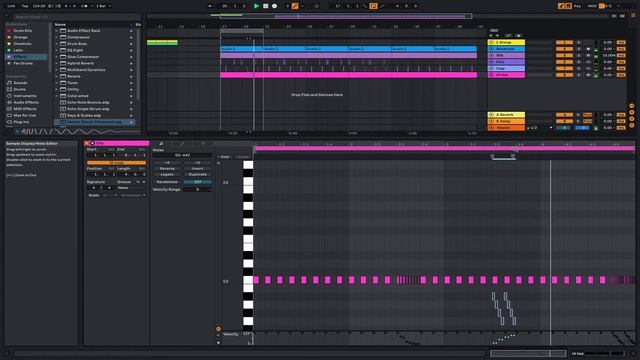
Task: Open the 1 Bar quantization dropdown
Action: coord(103,6)
